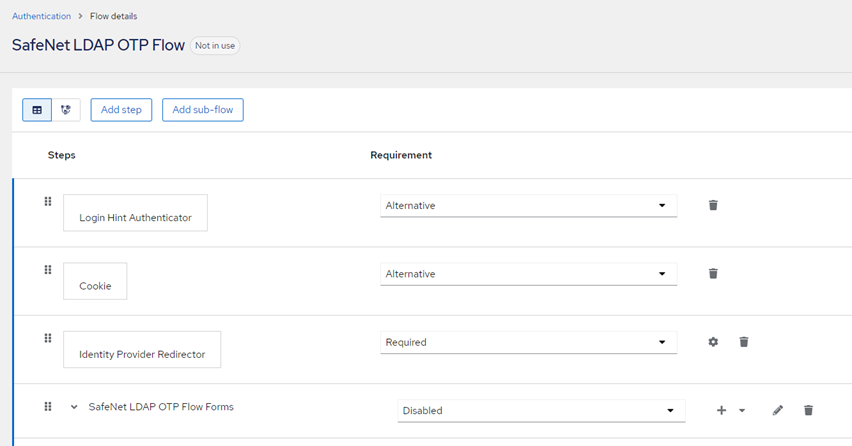Select Identity Provider Redirector step box
Image resolution: width=852 pixels, height=446 pixels.
[142, 350]
